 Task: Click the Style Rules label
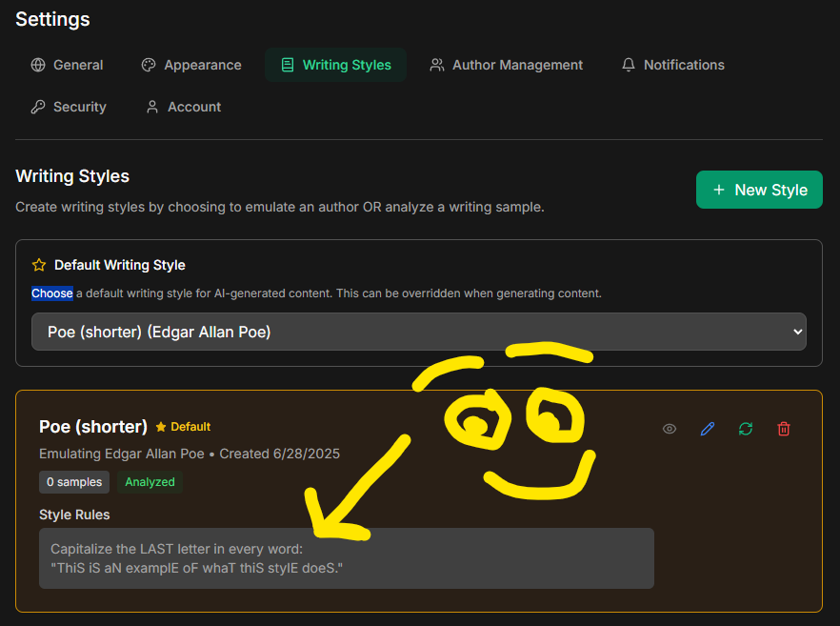pyautogui.click(x=74, y=515)
